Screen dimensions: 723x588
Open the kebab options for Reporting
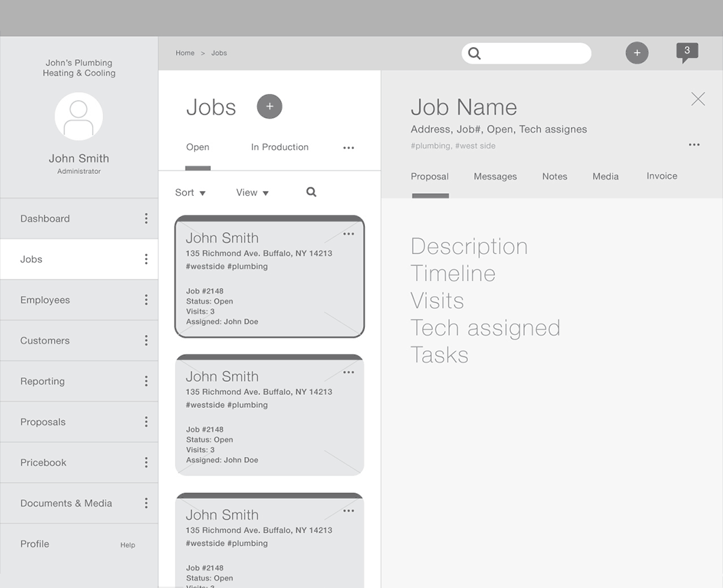pyautogui.click(x=146, y=381)
